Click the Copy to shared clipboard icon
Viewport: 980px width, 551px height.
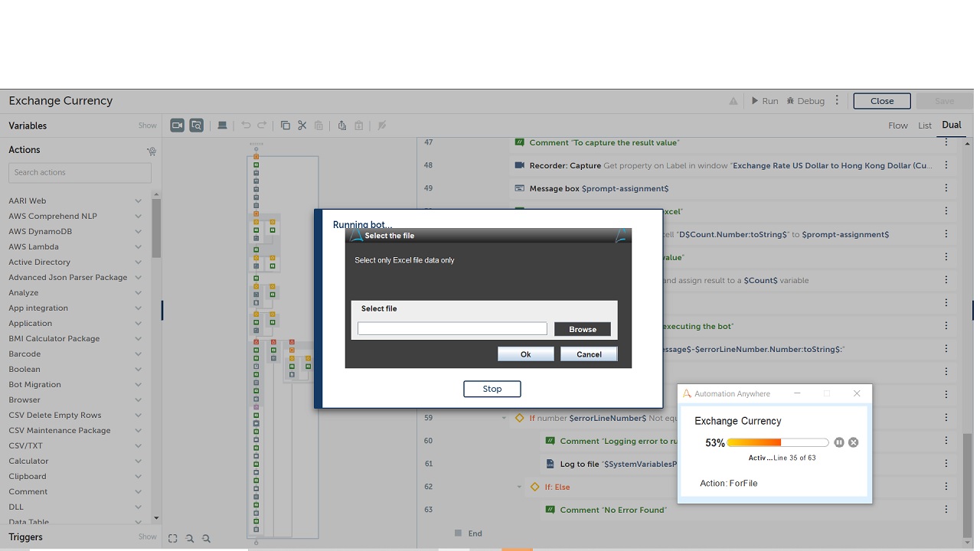click(x=342, y=126)
